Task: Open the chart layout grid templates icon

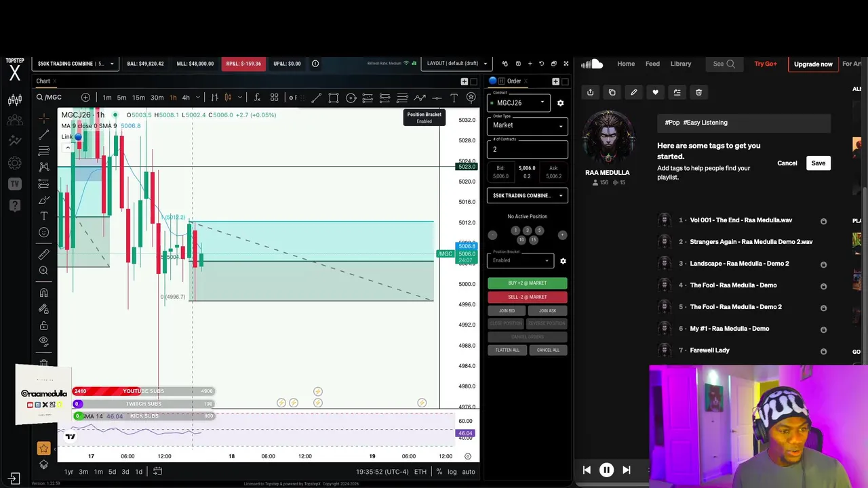Action: click(x=275, y=98)
